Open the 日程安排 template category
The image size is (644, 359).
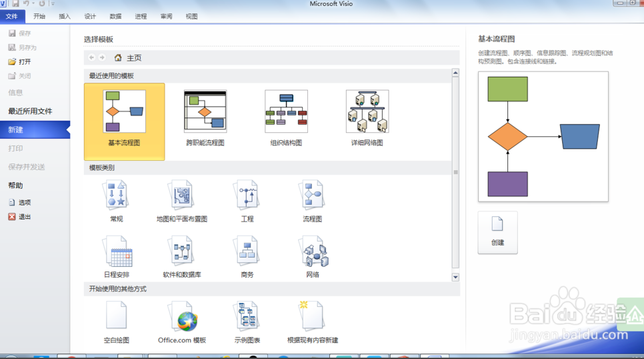click(x=117, y=257)
